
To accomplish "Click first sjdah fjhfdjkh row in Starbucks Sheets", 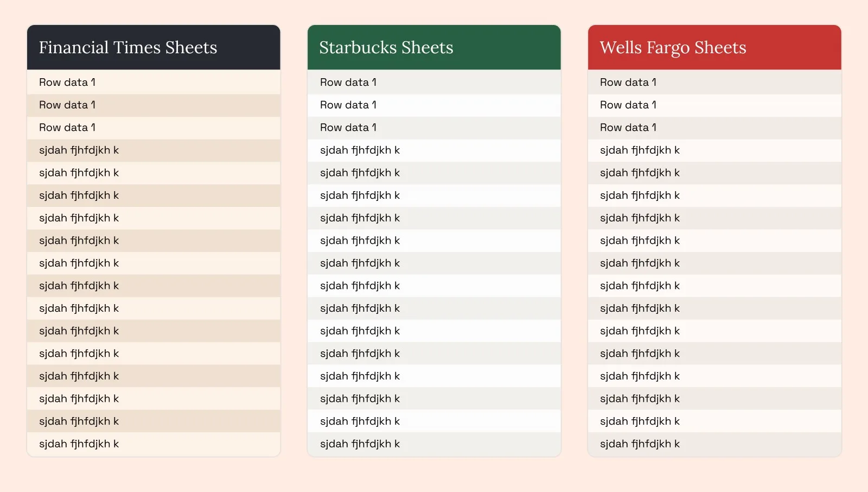I will (434, 150).
